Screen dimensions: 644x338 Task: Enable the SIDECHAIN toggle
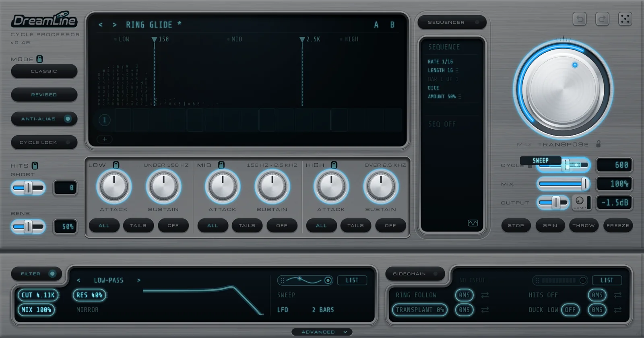[415, 274]
